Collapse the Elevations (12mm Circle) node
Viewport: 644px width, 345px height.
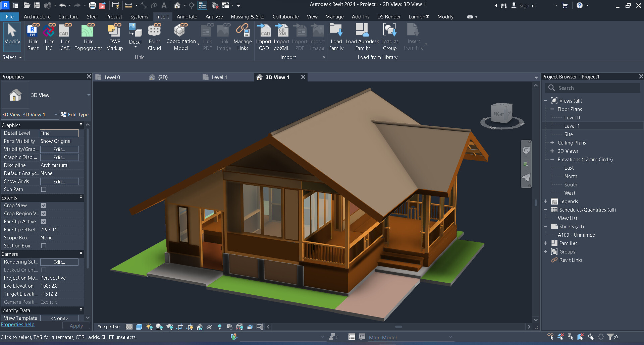click(552, 160)
